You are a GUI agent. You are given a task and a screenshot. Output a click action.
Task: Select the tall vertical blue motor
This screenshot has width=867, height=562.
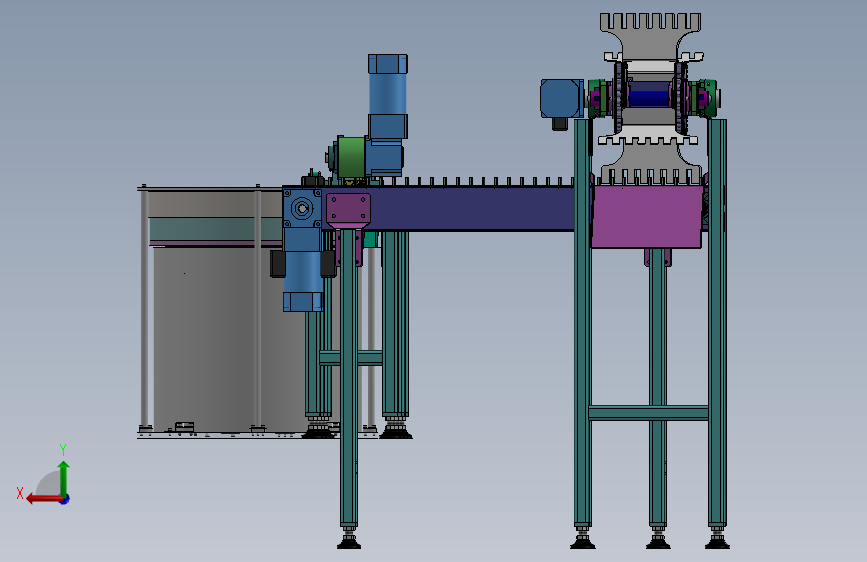pos(388,97)
